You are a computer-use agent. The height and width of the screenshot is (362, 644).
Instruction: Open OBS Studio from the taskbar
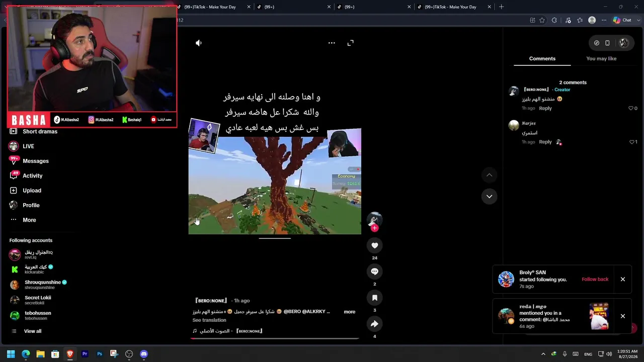(x=129, y=354)
